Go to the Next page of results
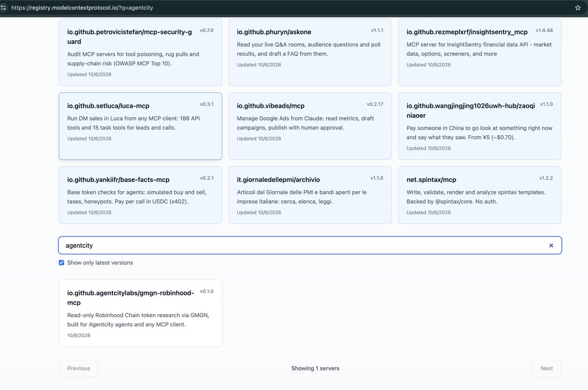Viewport: 588px width, 390px height. (546, 368)
